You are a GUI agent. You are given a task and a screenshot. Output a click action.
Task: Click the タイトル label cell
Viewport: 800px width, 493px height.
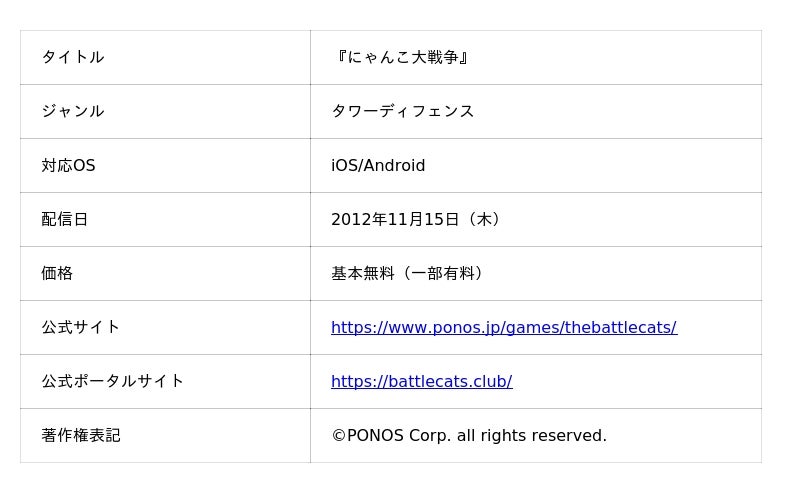pos(165,57)
